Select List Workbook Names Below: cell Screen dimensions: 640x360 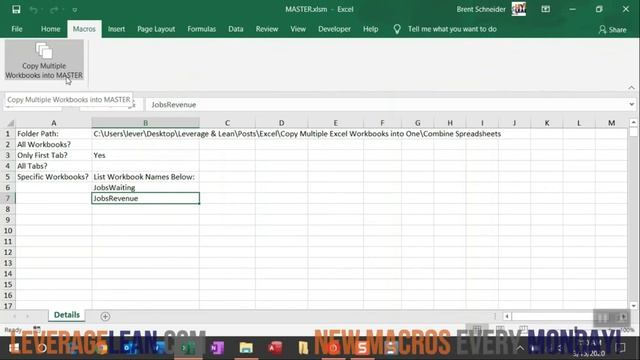tap(145, 177)
